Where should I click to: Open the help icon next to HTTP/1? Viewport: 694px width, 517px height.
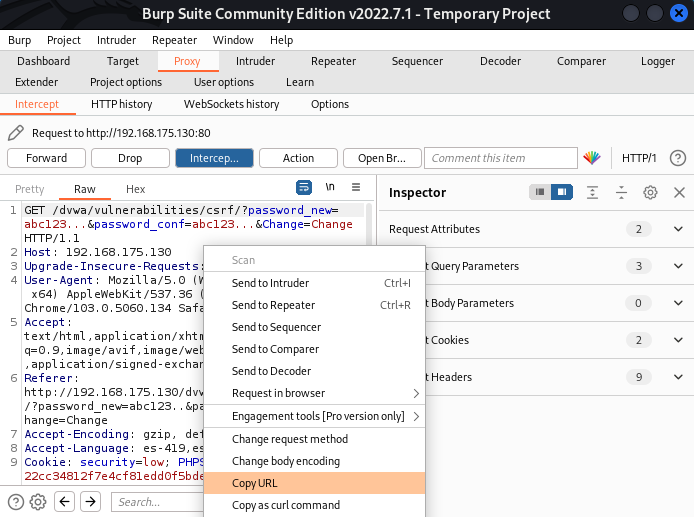tap(678, 158)
